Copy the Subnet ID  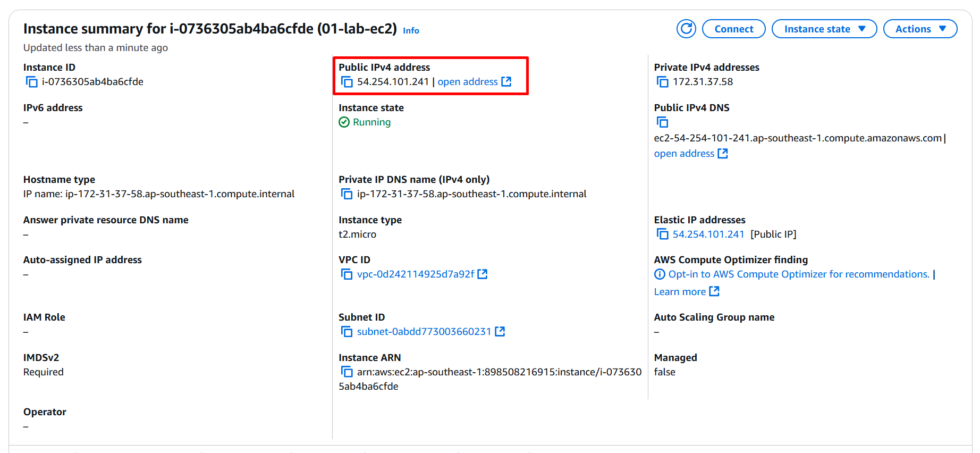pyautogui.click(x=347, y=332)
